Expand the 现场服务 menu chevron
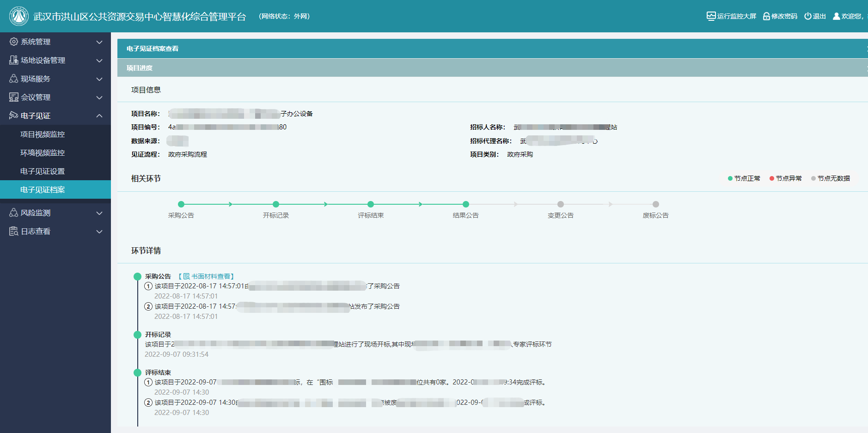The image size is (868, 433). coord(99,79)
